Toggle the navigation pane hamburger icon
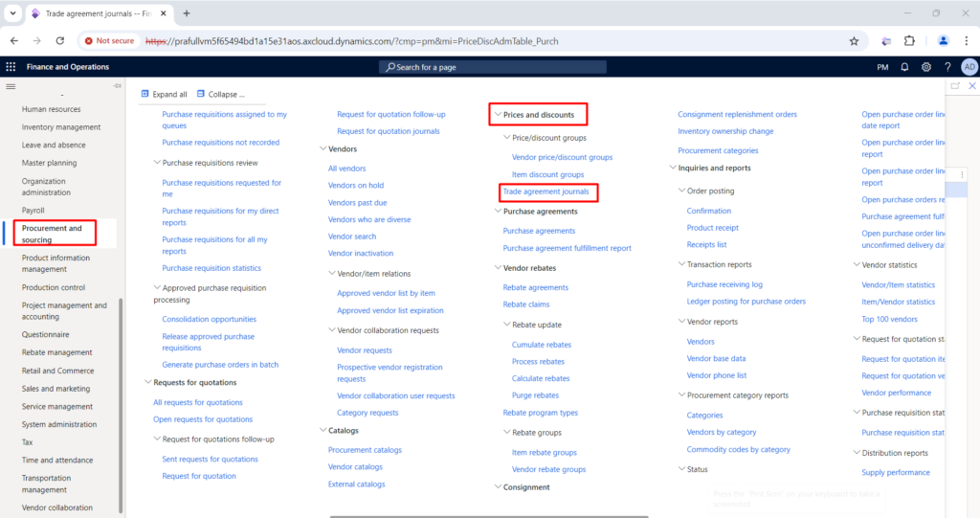 coord(11,86)
